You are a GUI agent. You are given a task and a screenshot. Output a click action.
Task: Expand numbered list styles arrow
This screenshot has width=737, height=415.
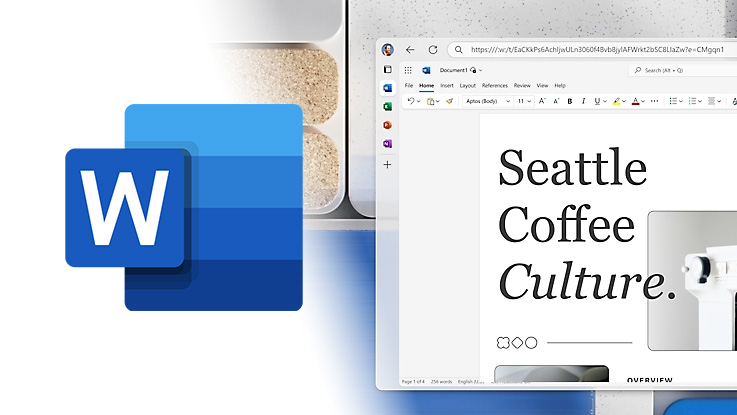(x=700, y=102)
